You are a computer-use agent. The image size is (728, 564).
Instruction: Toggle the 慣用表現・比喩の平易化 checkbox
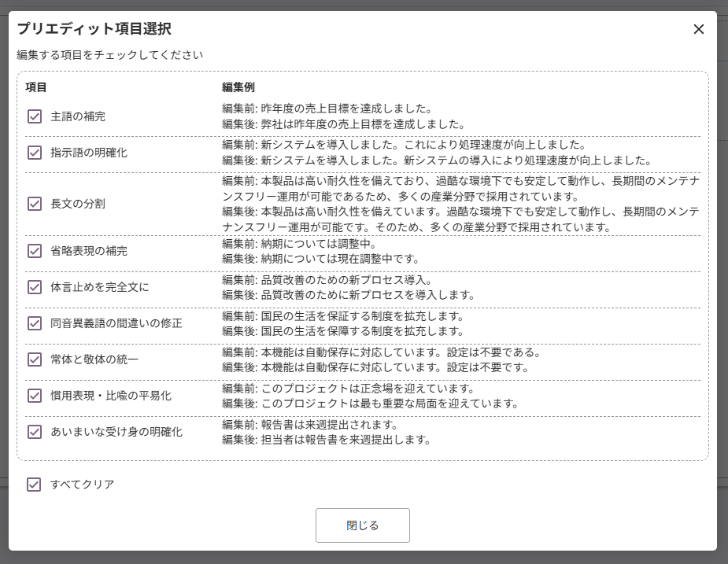(35, 396)
